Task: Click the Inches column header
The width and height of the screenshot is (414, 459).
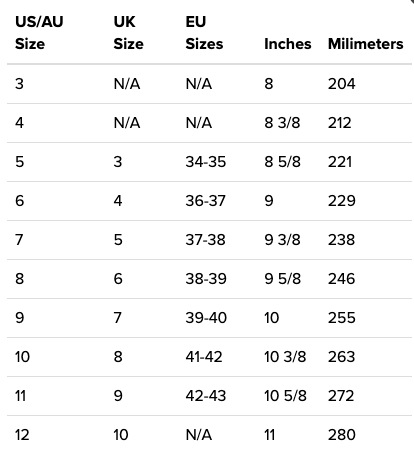Action: [288, 44]
